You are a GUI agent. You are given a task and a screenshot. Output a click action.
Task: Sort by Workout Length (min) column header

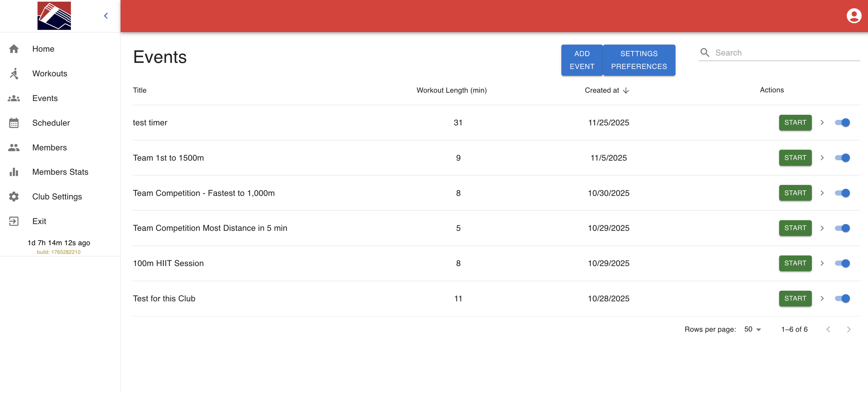(x=452, y=91)
